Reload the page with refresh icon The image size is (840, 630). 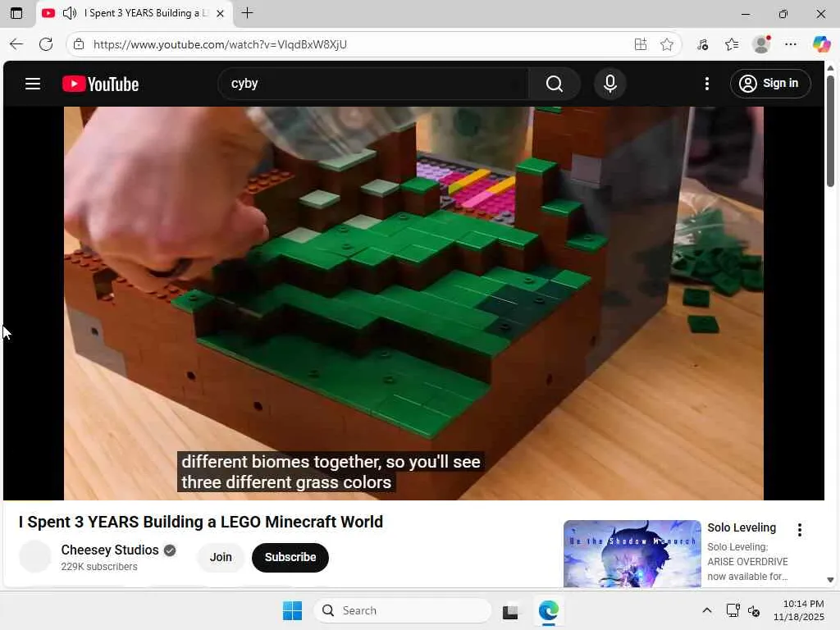[46, 44]
